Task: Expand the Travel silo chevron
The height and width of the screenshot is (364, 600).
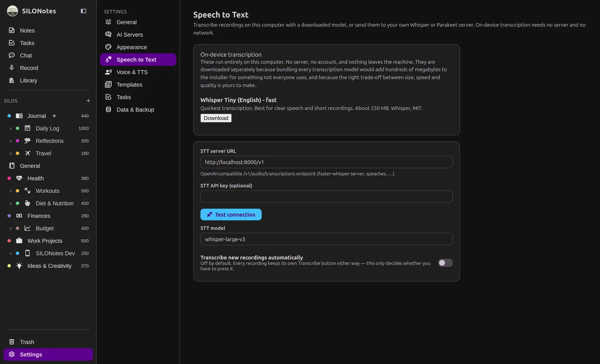Action: click(x=10, y=153)
